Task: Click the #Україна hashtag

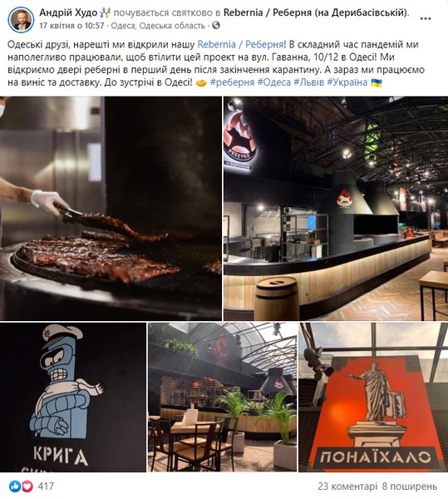Action: tap(347, 82)
